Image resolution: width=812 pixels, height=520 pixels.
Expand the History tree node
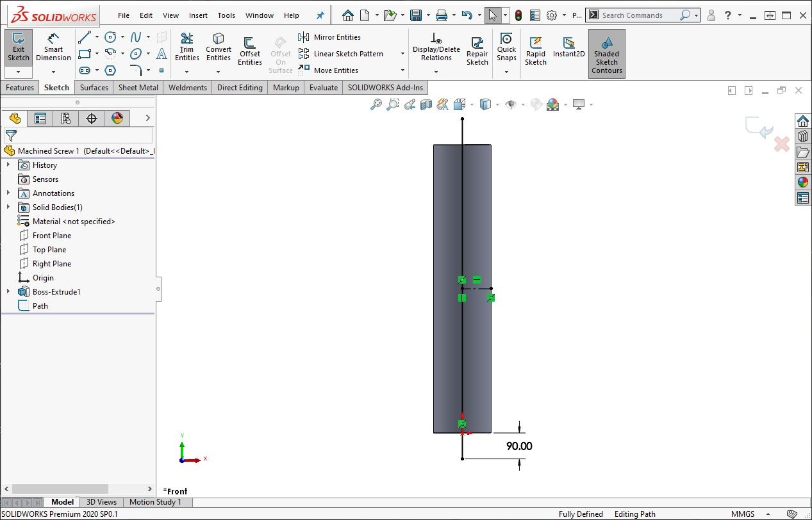pyautogui.click(x=8, y=165)
